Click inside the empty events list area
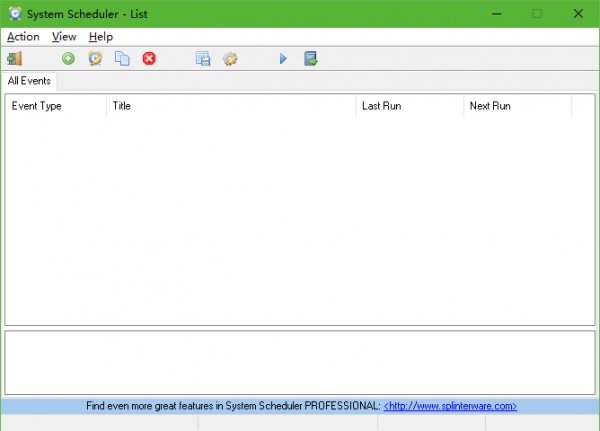Image resolution: width=600 pixels, height=431 pixels. click(x=300, y=220)
